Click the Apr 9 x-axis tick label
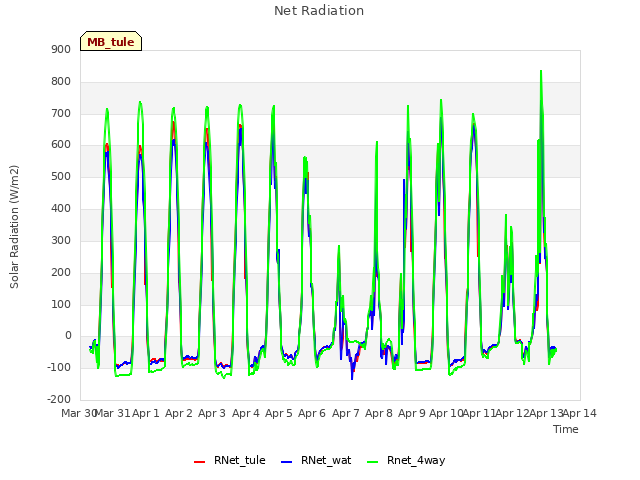 [412, 413]
